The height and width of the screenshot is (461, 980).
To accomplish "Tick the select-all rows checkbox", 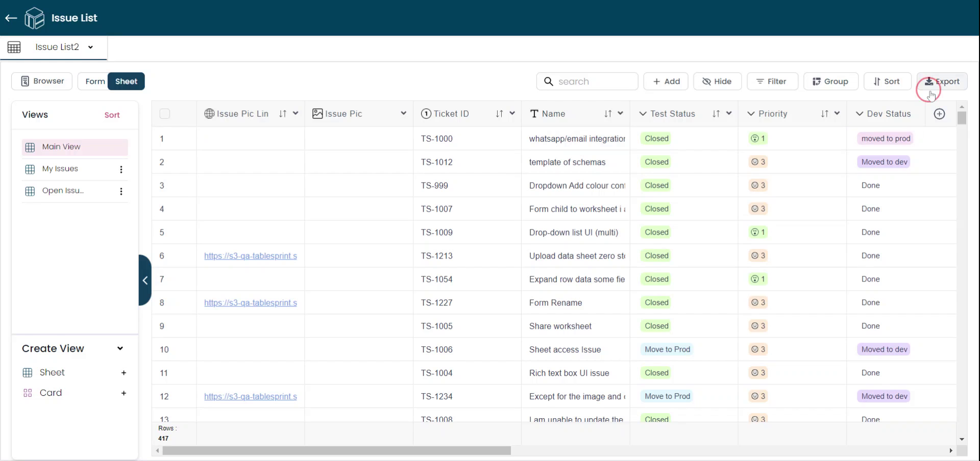I will [164, 114].
